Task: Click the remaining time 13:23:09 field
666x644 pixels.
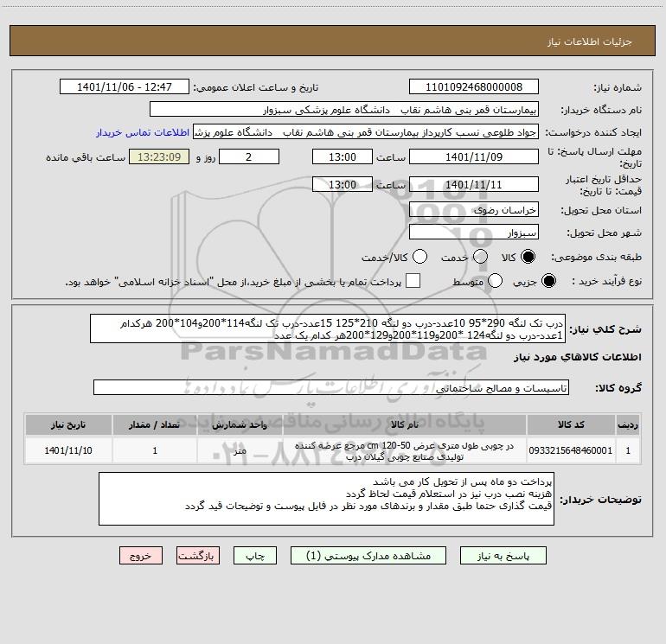Action: point(159,156)
